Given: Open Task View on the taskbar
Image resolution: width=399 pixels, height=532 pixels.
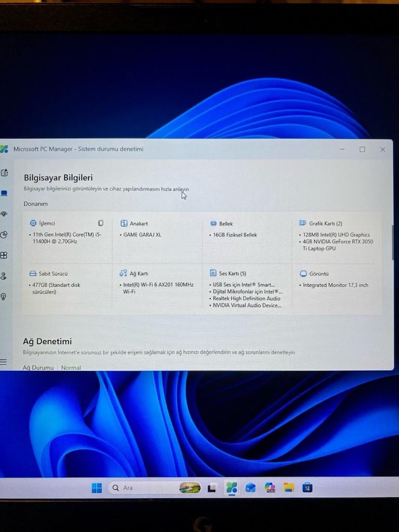Looking at the screenshot, I should (212, 488).
